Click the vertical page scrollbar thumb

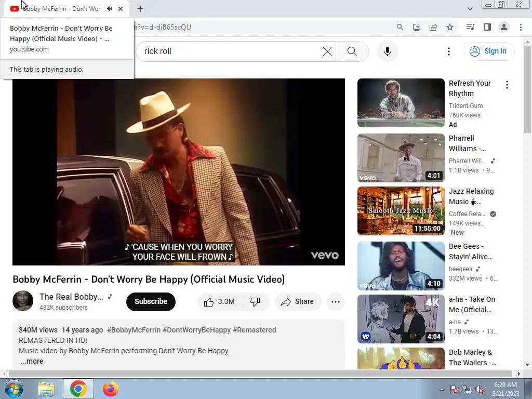click(527, 89)
